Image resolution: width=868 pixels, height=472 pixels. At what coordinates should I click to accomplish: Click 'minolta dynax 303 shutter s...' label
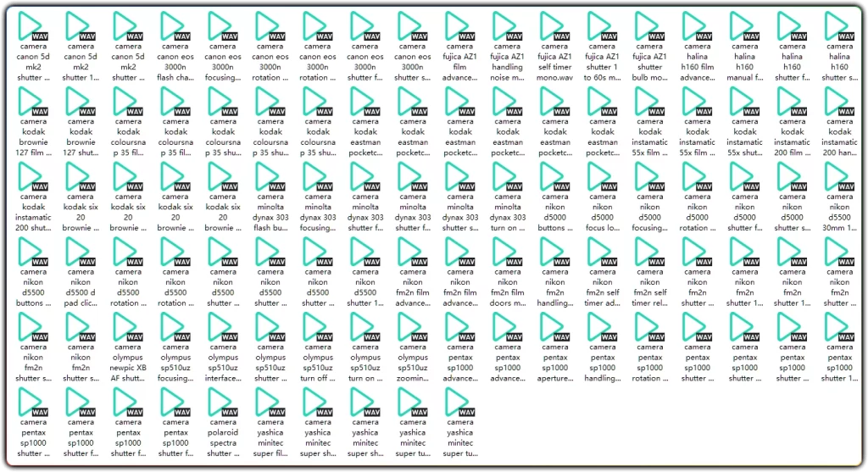460,213
